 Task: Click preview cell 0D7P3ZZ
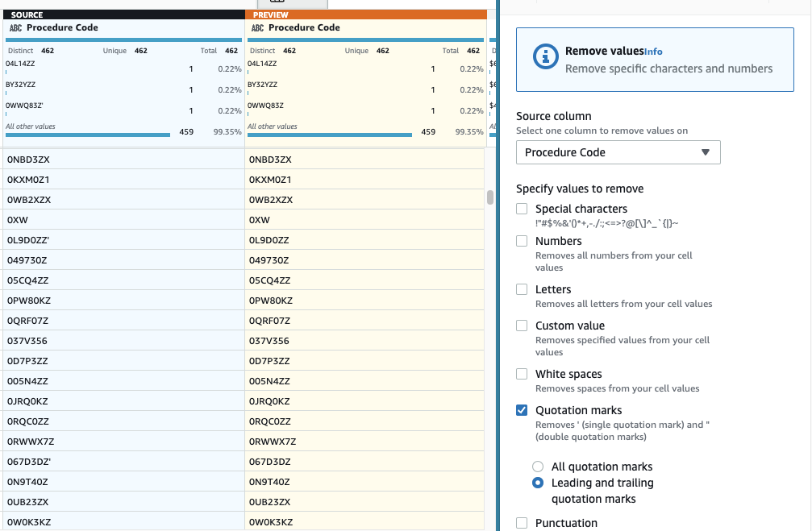click(365, 361)
